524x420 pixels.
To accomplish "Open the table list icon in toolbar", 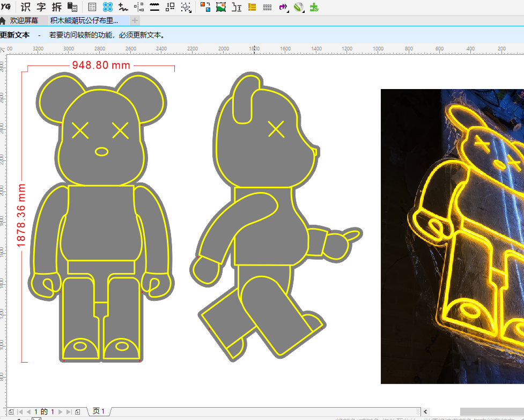I will [92, 7].
